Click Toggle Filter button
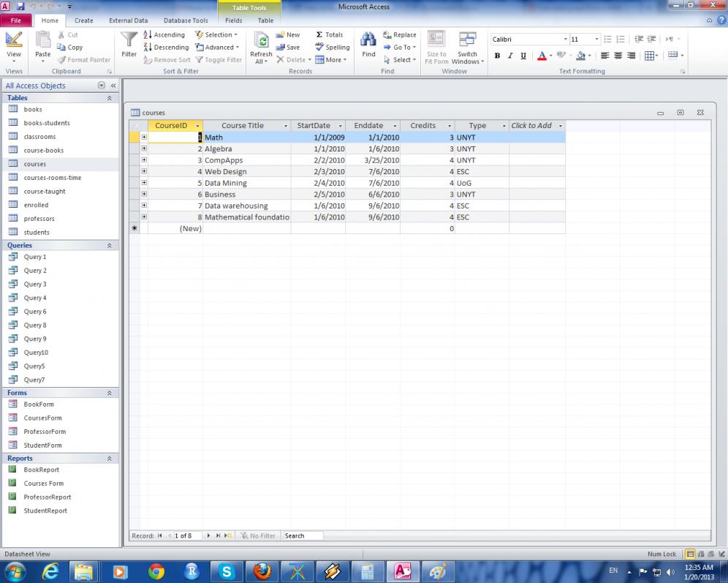The height and width of the screenshot is (583, 728). (219, 60)
